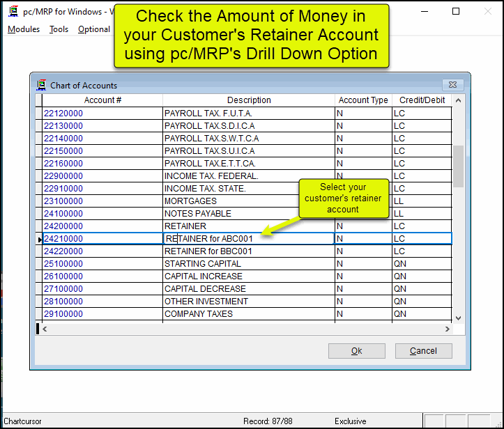Click OTHER INVESTMENT description
This screenshot has width=504, height=429.
248,301
